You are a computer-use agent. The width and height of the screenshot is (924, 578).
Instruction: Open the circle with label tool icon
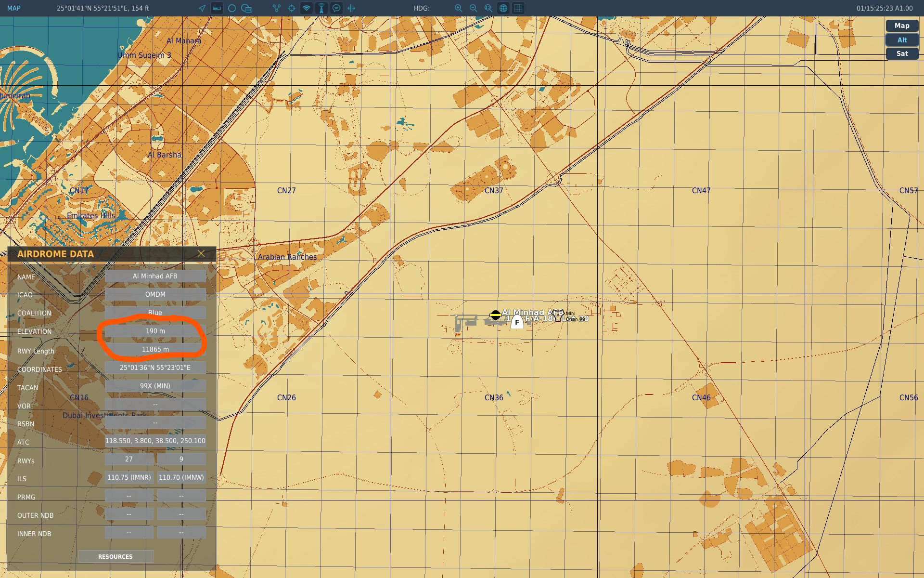[247, 8]
